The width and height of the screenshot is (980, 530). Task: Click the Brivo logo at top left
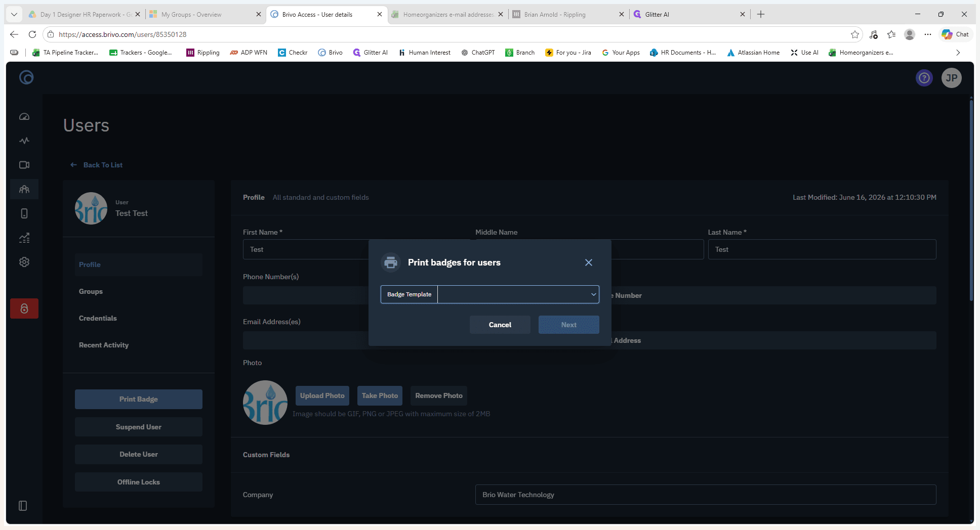click(x=26, y=77)
